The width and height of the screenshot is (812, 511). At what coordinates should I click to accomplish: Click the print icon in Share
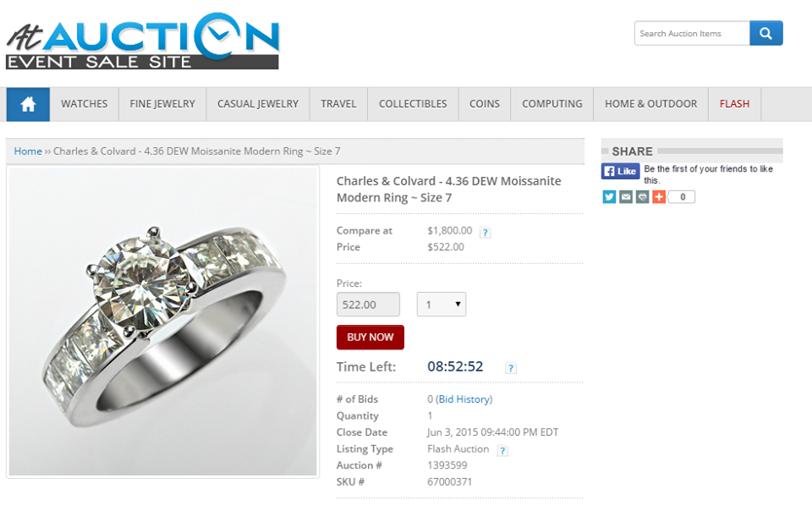pos(643,197)
